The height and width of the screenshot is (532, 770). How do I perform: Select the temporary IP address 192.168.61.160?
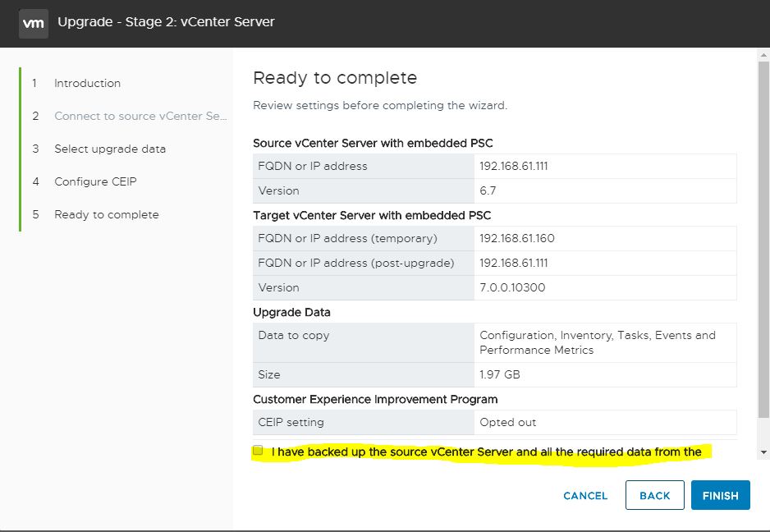[x=517, y=238]
